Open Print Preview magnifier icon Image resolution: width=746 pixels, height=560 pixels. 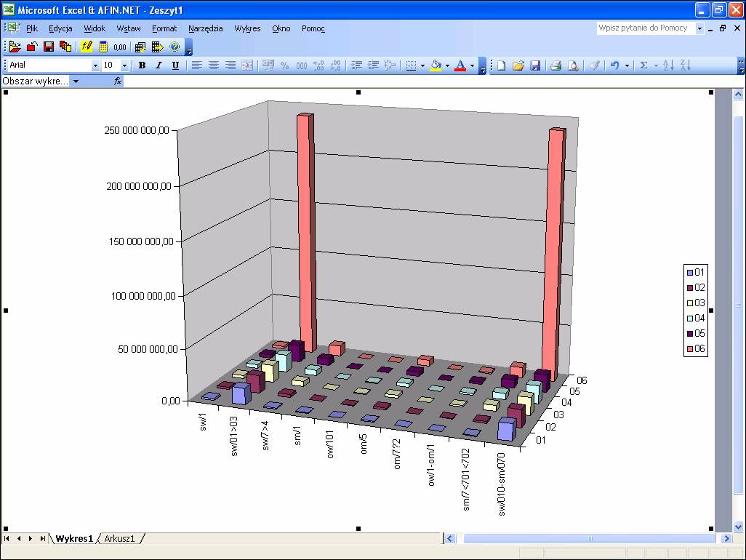[x=573, y=65]
